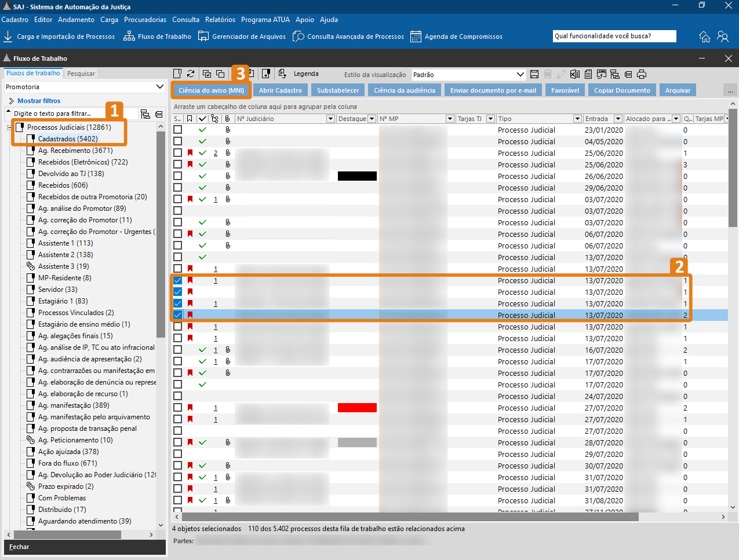
Task: Click the refresh icon in the queue toolbar
Action: (191, 74)
